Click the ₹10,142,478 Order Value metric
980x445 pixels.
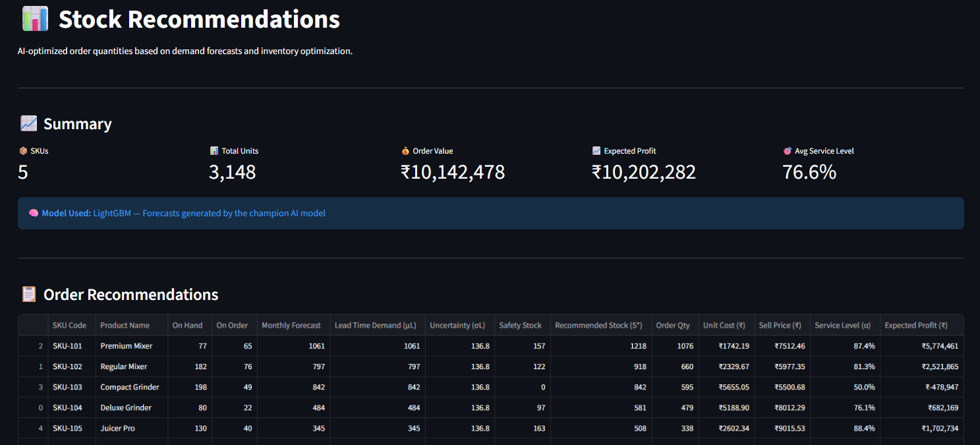pyautogui.click(x=453, y=172)
